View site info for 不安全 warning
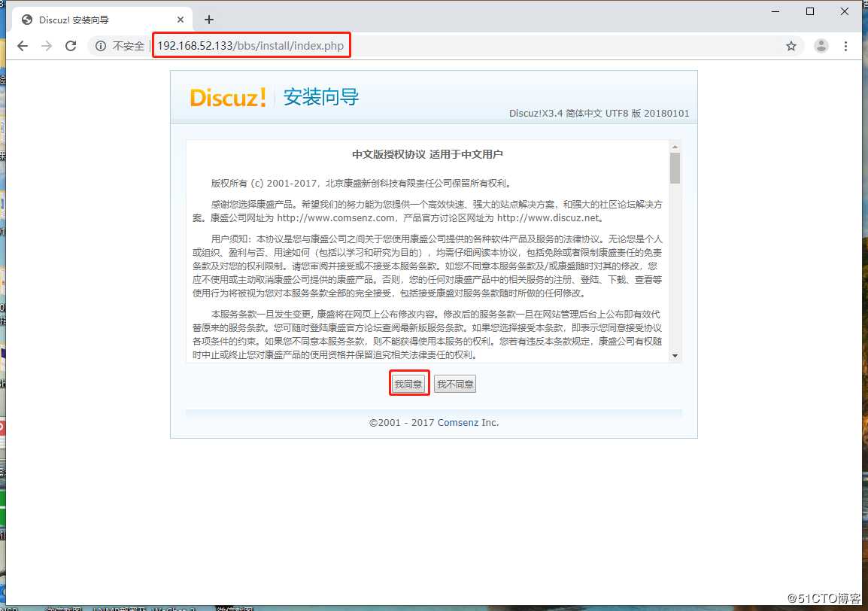The image size is (868, 611). pyautogui.click(x=120, y=46)
